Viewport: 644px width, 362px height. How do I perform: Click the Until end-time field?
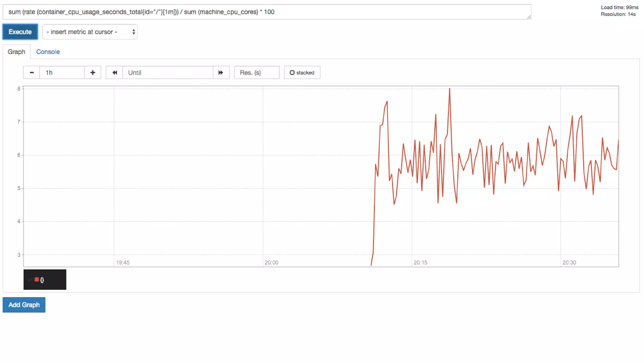coord(168,73)
